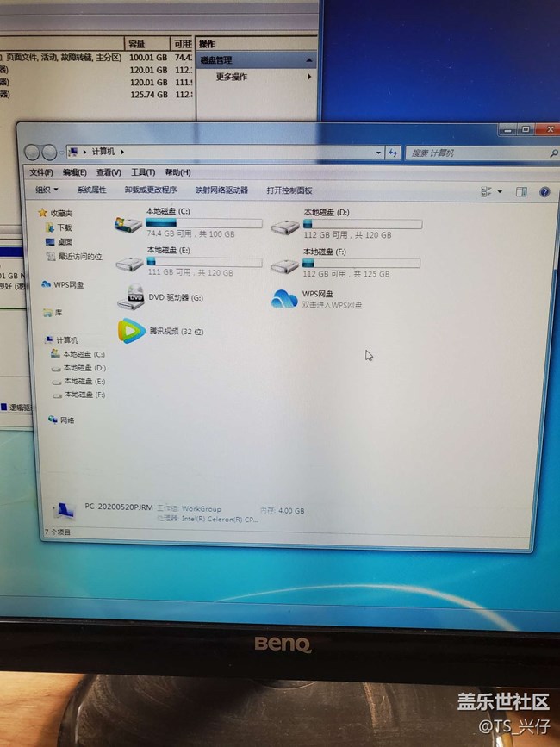The width and height of the screenshot is (560, 747).
Task: Click 卸载或更改程序 button
Action: point(151,190)
